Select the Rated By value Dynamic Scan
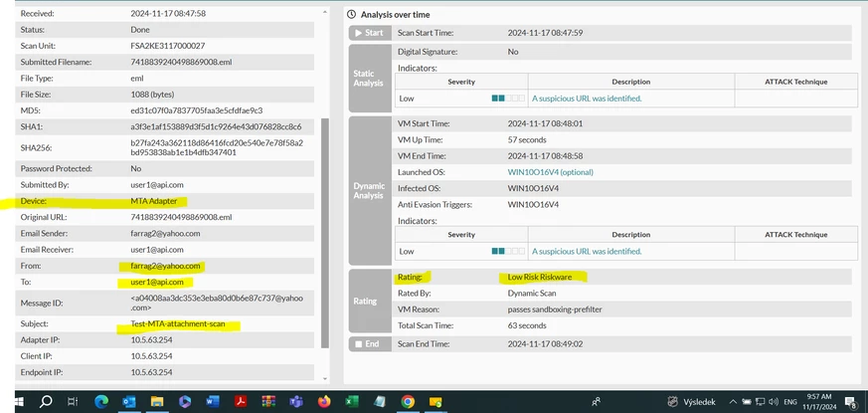Image resolution: width=868 pixels, height=413 pixels. pos(531,293)
